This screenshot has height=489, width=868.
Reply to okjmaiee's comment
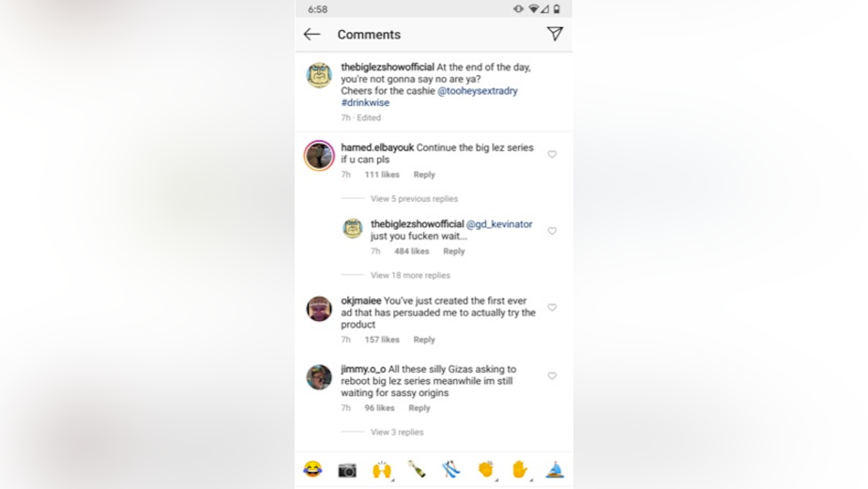point(424,340)
